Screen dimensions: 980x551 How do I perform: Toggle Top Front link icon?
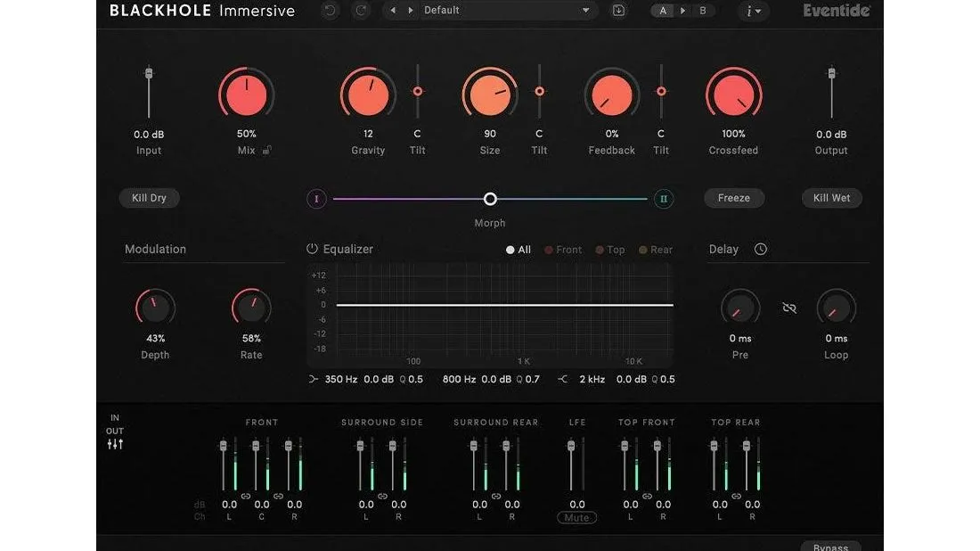tap(647, 497)
